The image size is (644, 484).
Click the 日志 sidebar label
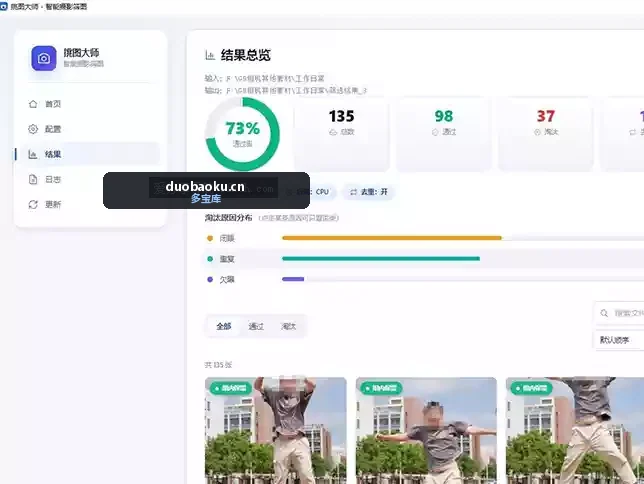(x=53, y=180)
